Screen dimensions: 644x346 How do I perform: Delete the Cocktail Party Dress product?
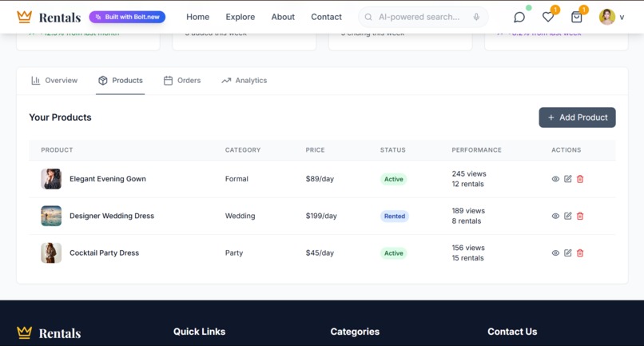click(x=580, y=253)
